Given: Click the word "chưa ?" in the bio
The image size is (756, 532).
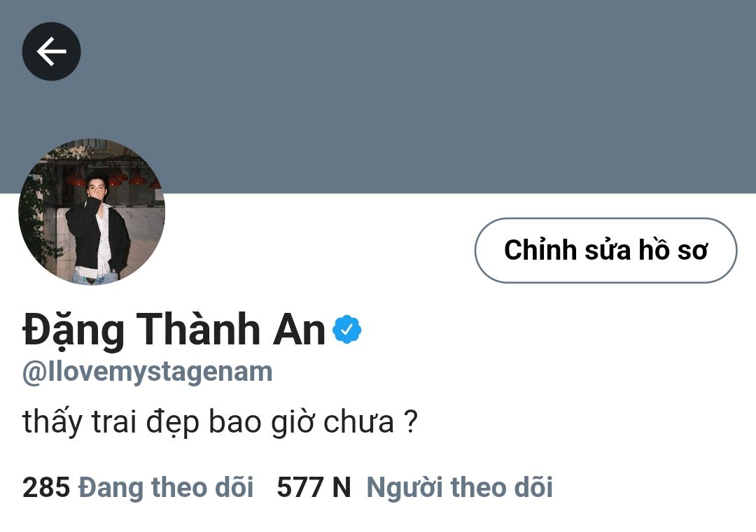Looking at the screenshot, I should pyautogui.click(x=370, y=422).
